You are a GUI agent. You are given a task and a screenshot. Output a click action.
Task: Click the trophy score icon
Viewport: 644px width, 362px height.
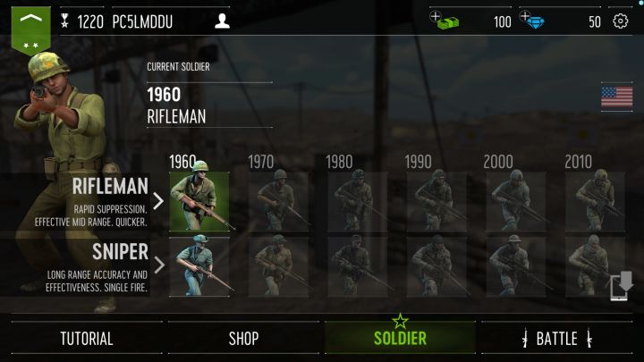(x=64, y=21)
